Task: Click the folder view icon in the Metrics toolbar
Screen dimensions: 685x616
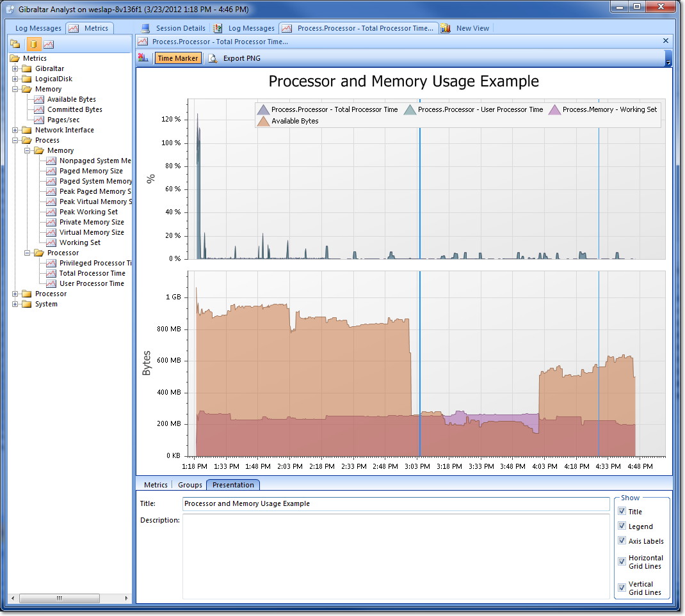Action: click(x=15, y=44)
